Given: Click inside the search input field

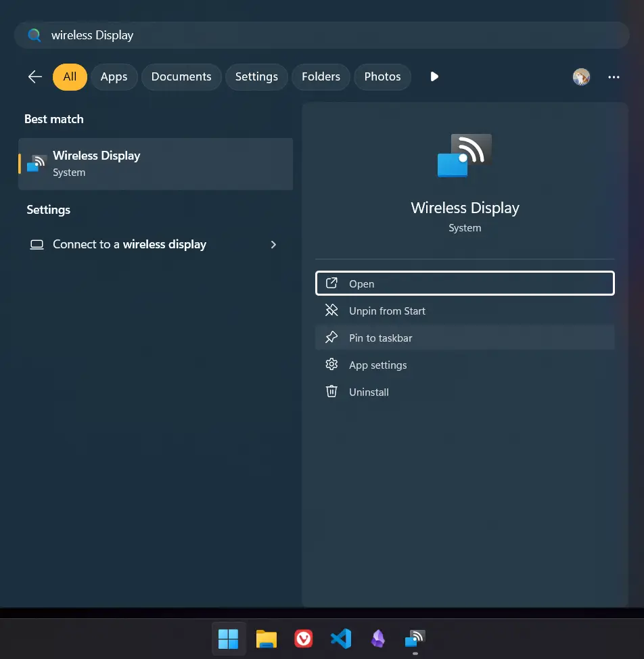Looking at the screenshot, I should click(271, 35).
